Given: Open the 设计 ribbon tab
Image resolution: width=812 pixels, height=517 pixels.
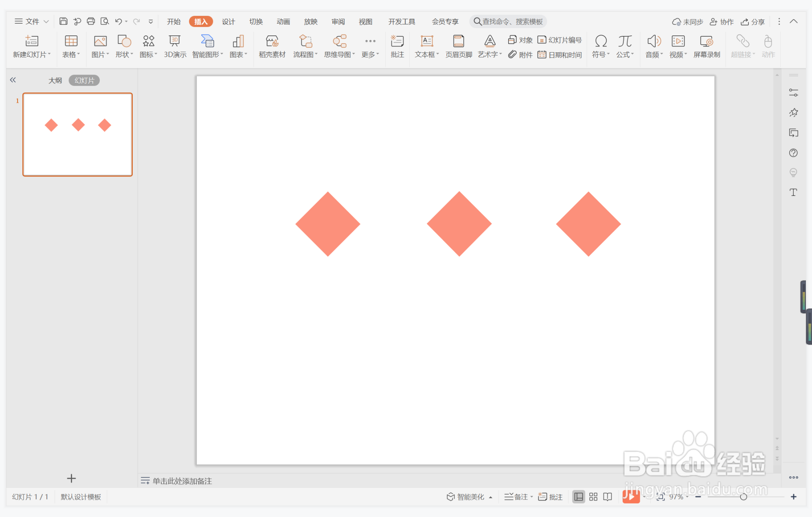Looking at the screenshot, I should point(228,22).
